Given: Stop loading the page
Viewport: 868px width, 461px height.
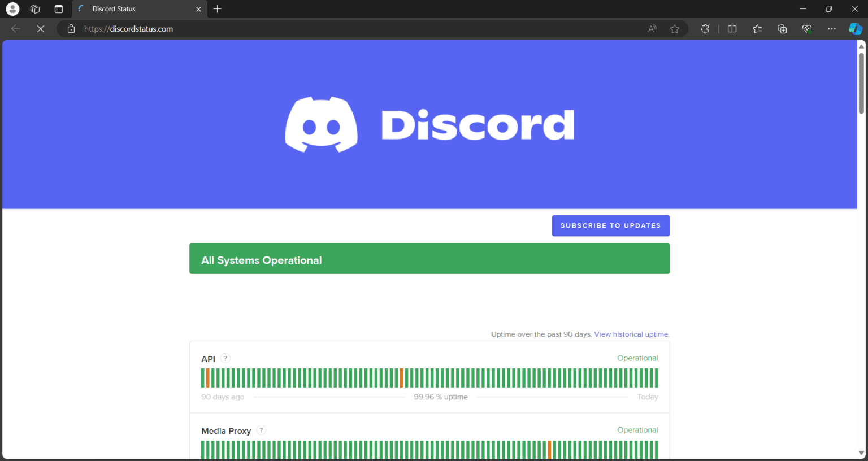Looking at the screenshot, I should (x=41, y=29).
